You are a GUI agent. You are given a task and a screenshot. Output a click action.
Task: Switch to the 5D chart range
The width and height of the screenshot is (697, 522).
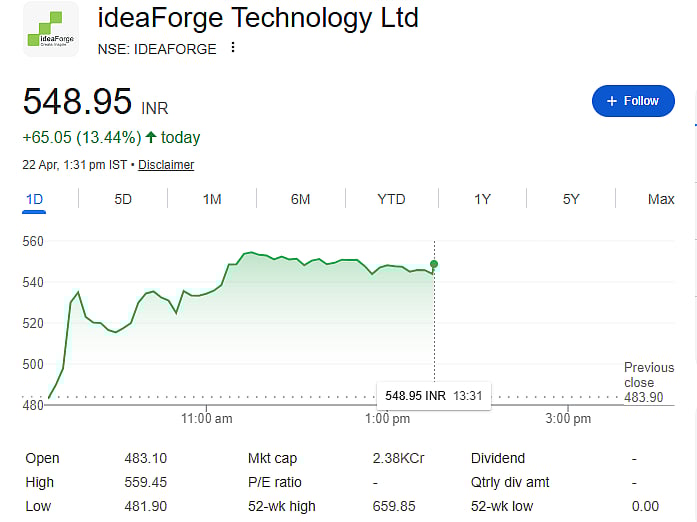123,199
